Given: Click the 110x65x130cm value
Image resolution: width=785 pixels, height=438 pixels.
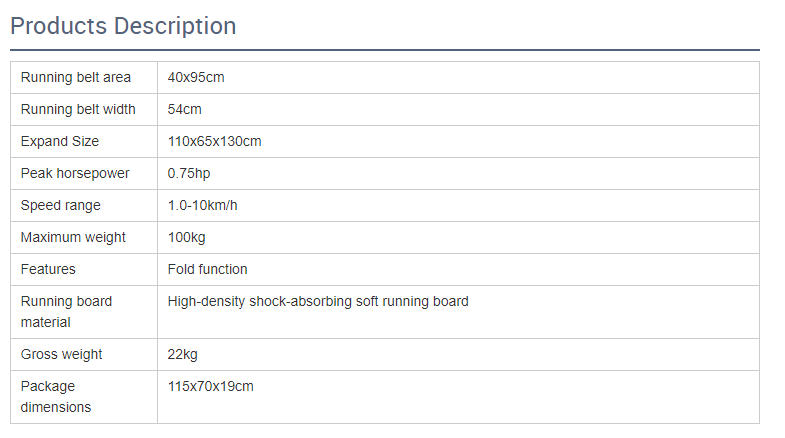Looking at the screenshot, I should click(x=214, y=142).
